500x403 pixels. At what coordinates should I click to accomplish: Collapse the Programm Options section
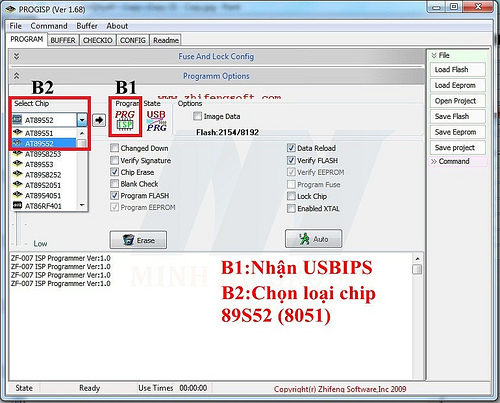[x=16, y=76]
